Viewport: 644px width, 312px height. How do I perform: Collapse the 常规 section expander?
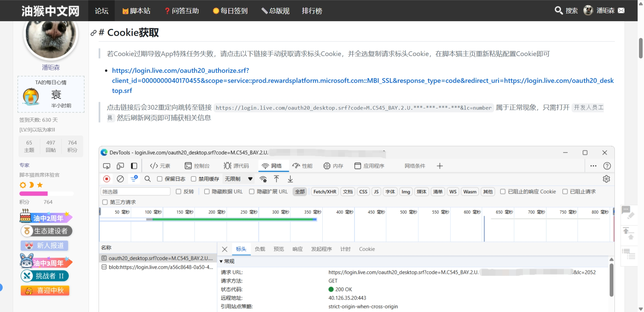221,261
